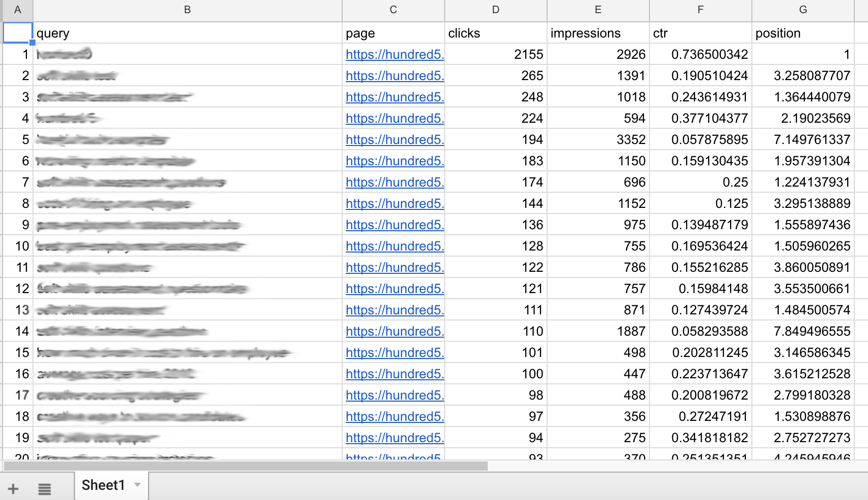Open the hundred5 link in row 2
Image resolution: width=868 pixels, height=500 pixels.
click(x=395, y=76)
